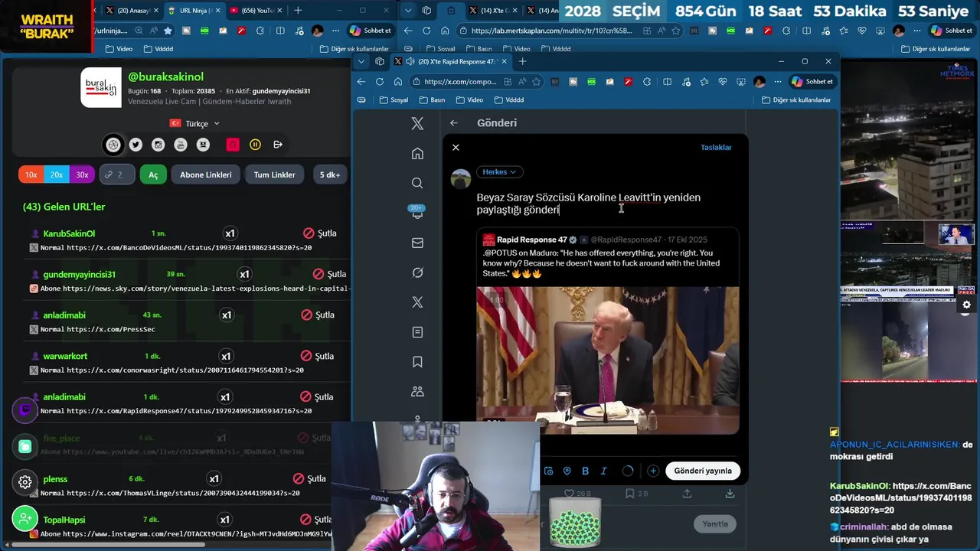The height and width of the screenshot is (551, 980).
Task: Click Şutla for KarubSakinOl row
Action: 320,233
